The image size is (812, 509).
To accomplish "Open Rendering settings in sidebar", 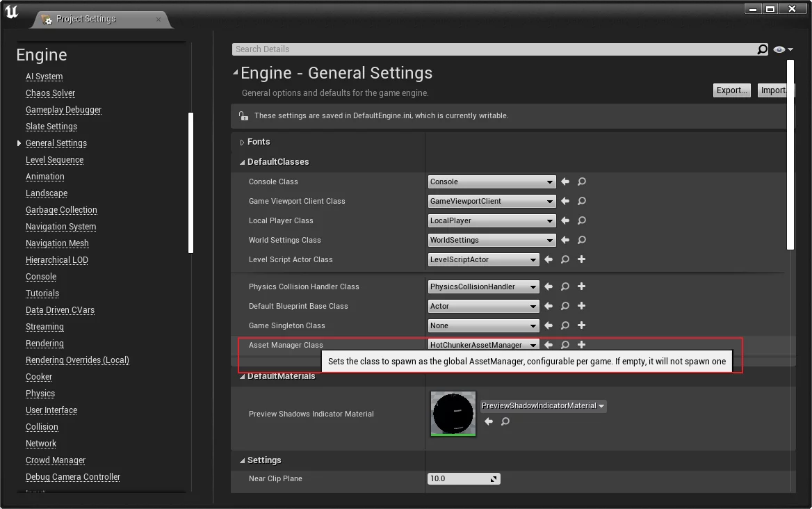I will (44, 344).
